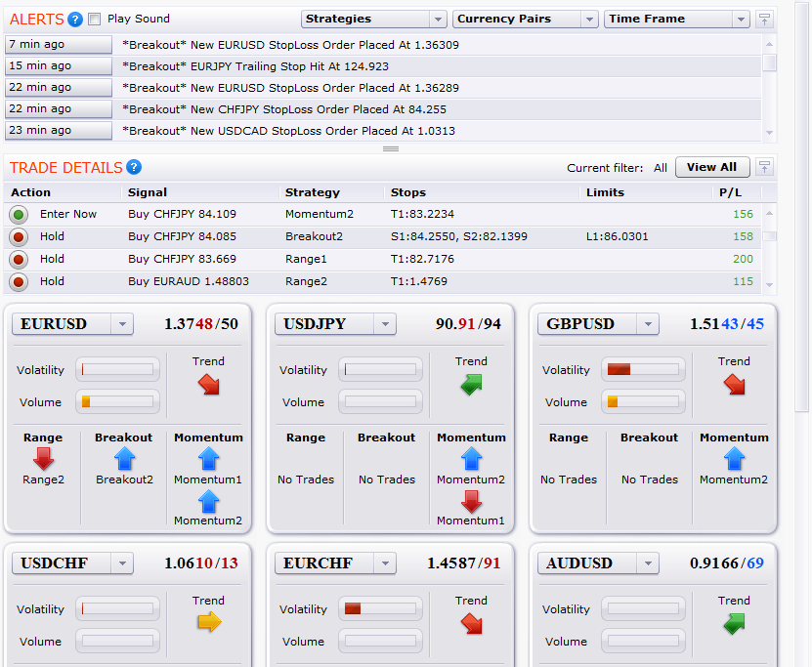Click the 7 min ago alert button
This screenshot has width=812, height=667.
59,44
